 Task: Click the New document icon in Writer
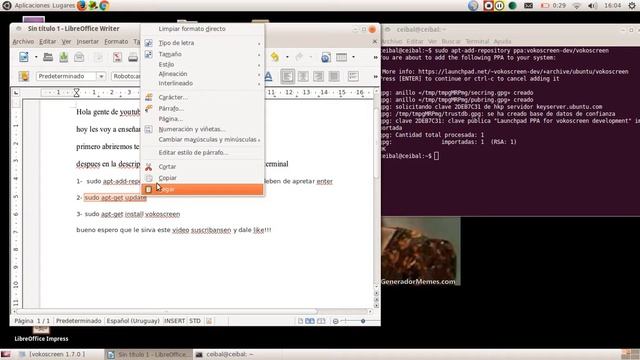24,57
